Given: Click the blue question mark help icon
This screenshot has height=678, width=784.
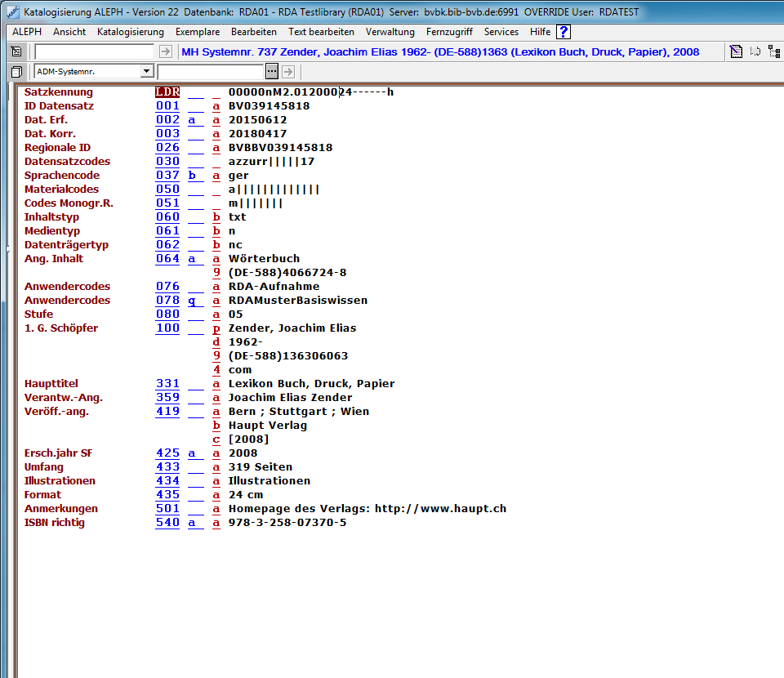Looking at the screenshot, I should [x=563, y=32].
